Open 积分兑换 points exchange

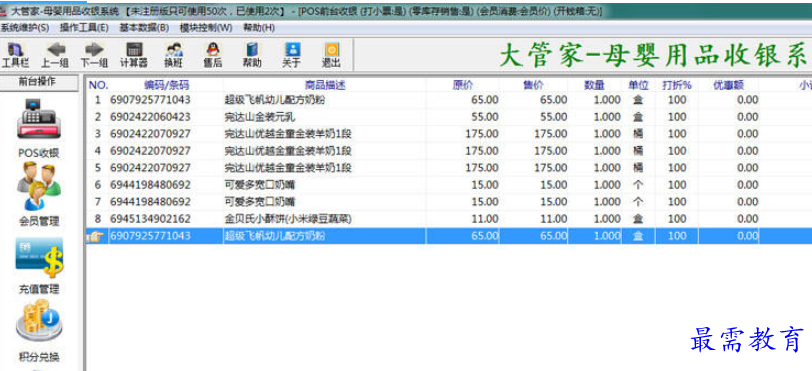point(39,332)
